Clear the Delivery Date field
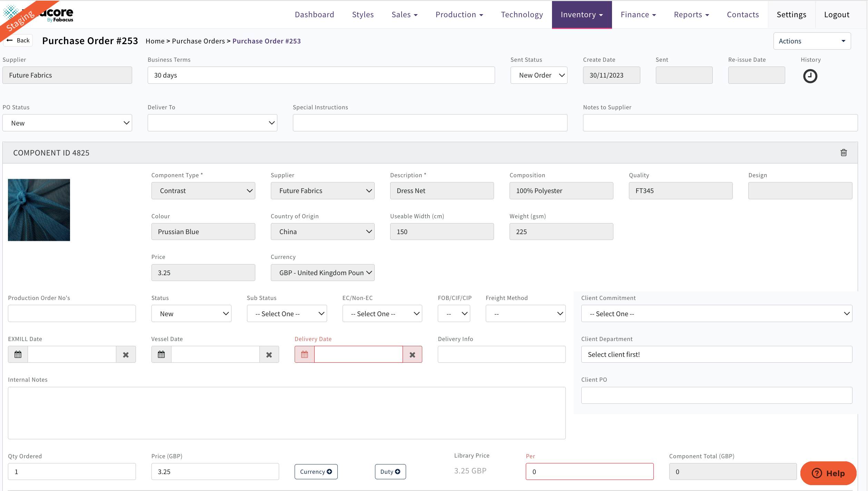Viewport: 868px width, 491px height. 412,354
